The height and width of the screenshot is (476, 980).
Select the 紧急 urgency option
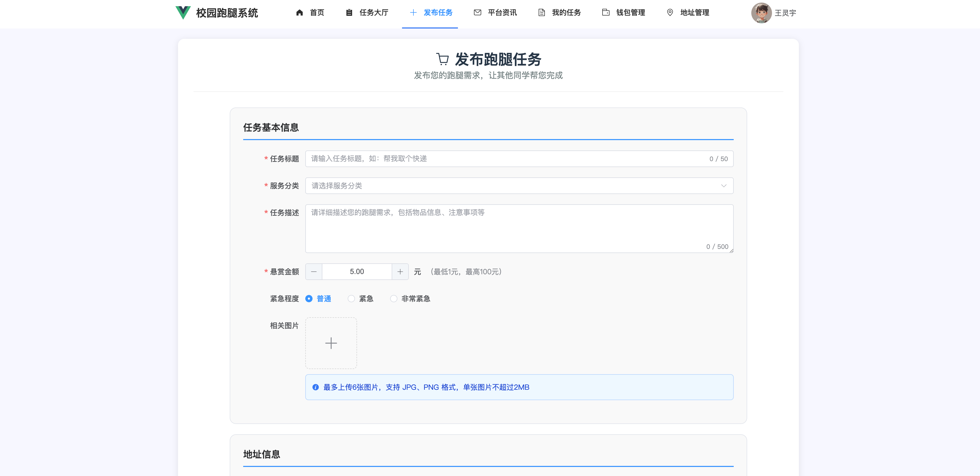[x=351, y=299]
